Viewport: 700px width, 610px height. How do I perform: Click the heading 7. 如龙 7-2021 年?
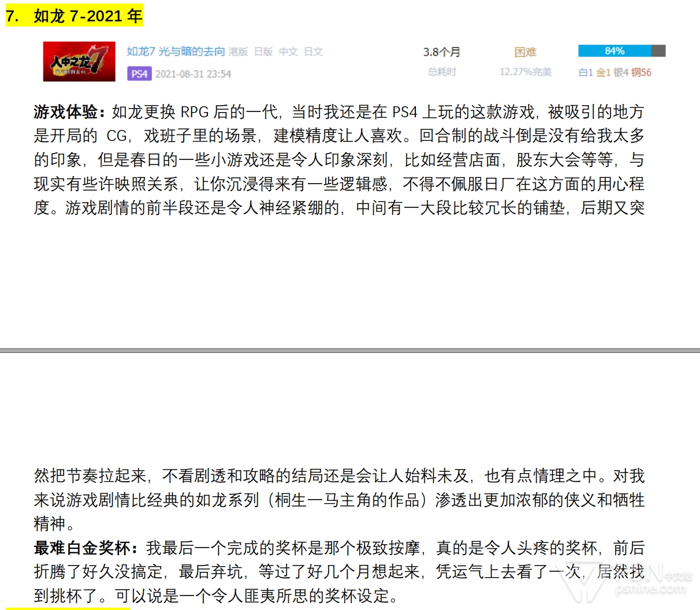[74, 16]
